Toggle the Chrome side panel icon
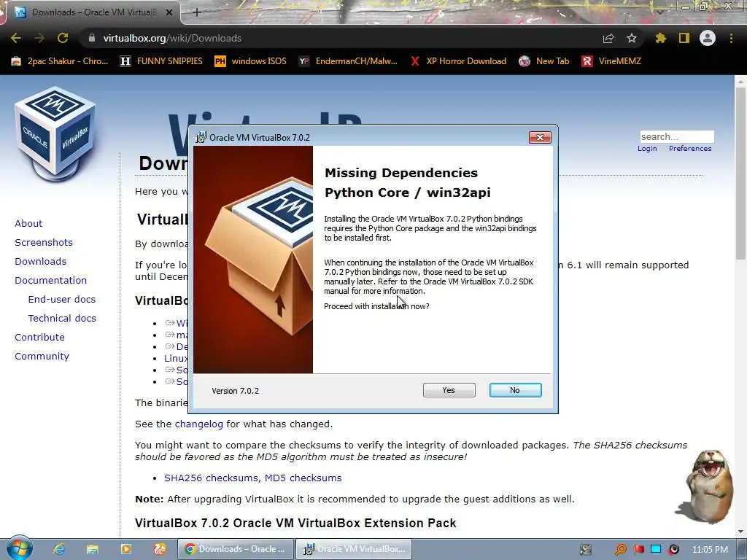 coord(684,38)
